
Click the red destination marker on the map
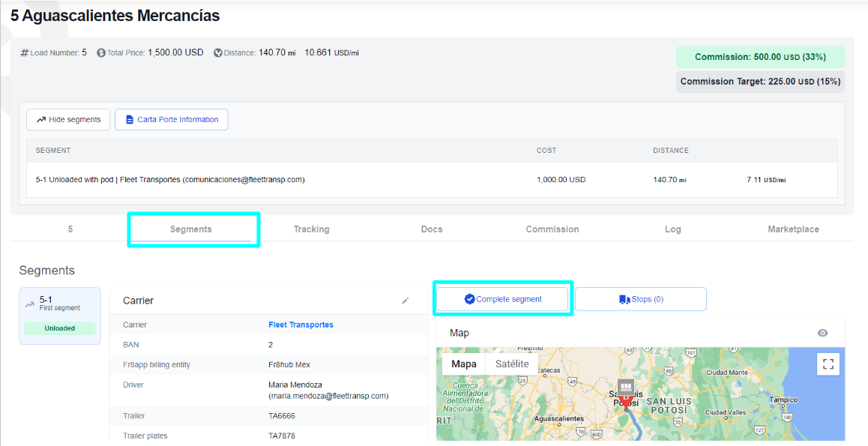point(627,400)
